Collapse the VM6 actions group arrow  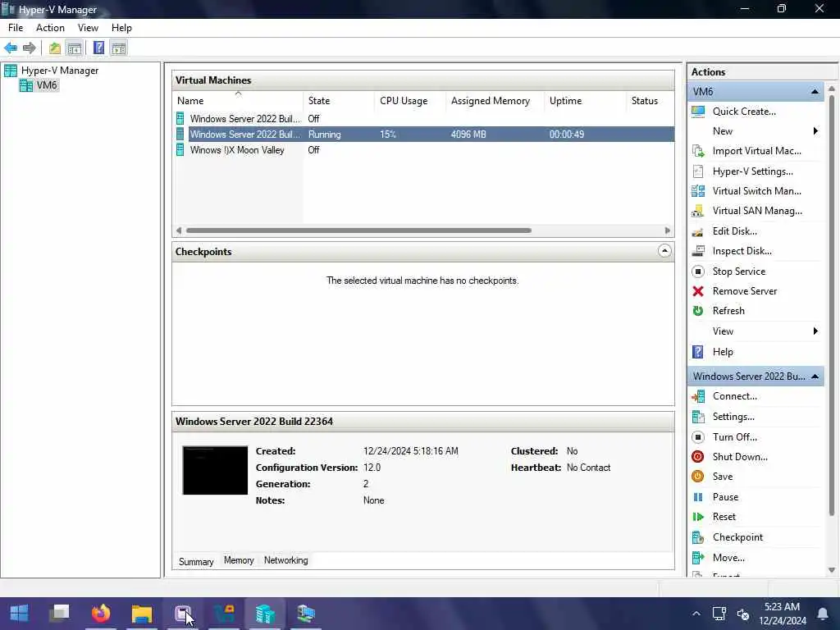(815, 92)
